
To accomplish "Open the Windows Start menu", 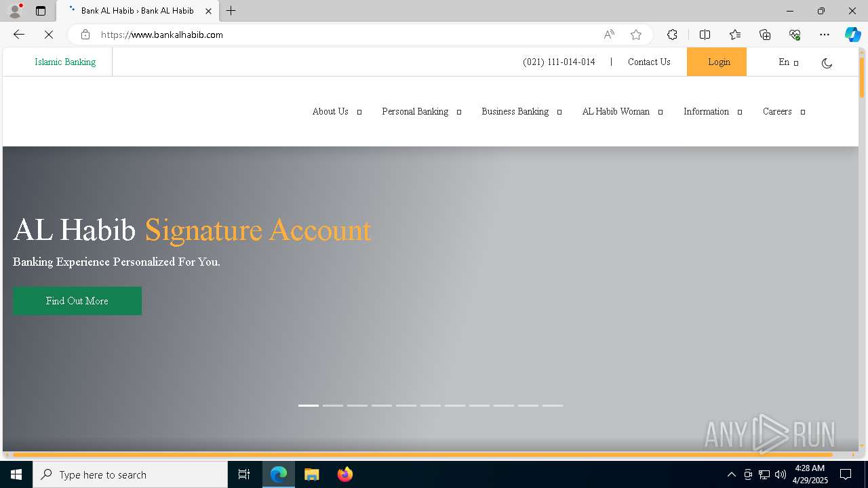I will coord(16,474).
